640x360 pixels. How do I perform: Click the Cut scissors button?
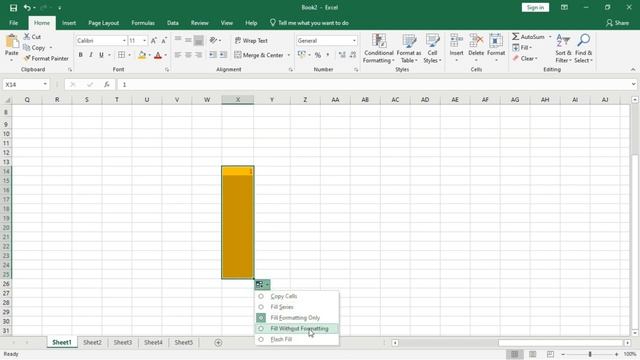point(32,37)
